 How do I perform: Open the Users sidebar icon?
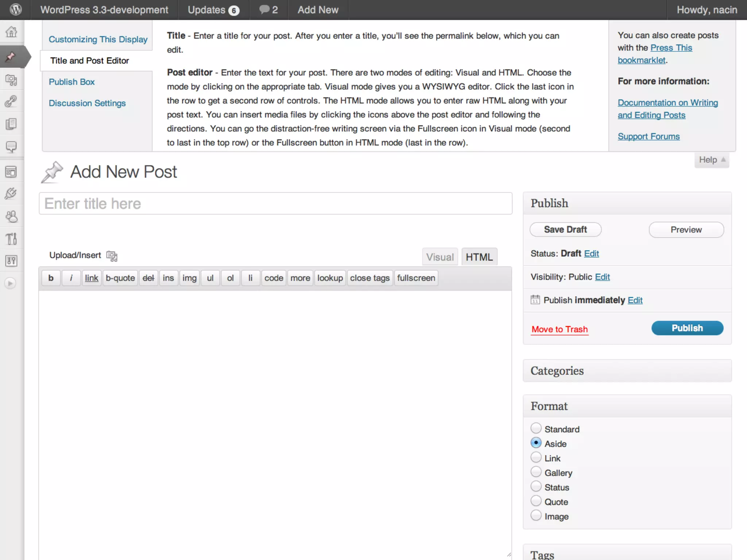[x=11, y=217]
